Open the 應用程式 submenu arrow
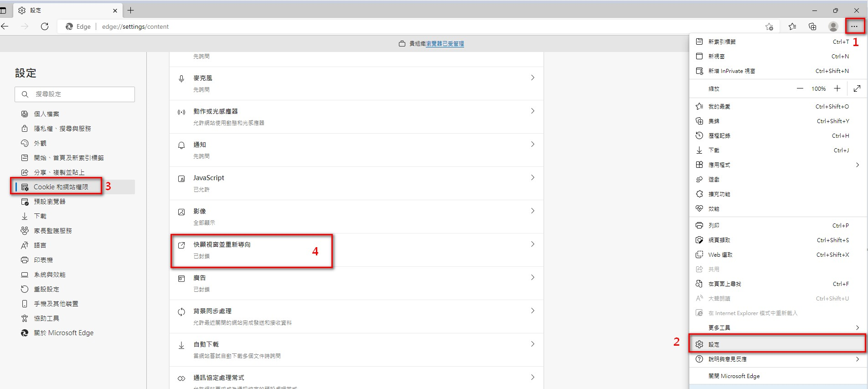Viewport: 868px width, 389px height. tap(858, 165)
